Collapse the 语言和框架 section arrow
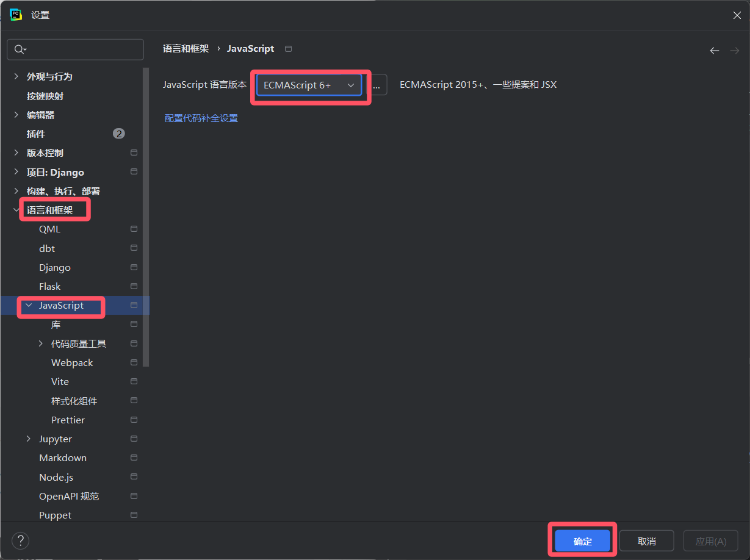This screenshot has width=750, height=560. click(16, 210)
